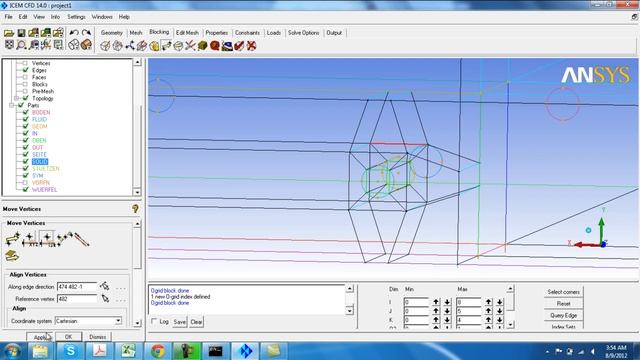The height and width of the screenshot is (360, 640).
Task: Toggle the Faces visibility checkbox
Action: click(25, 77)
